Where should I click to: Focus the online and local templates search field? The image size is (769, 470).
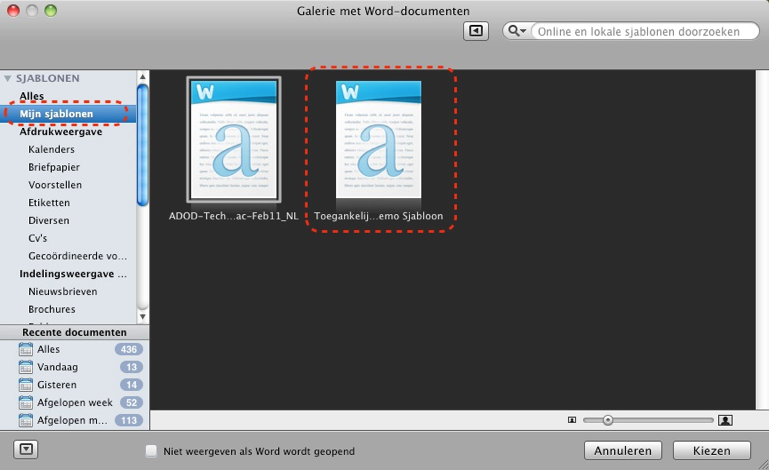tap(644, 31)
